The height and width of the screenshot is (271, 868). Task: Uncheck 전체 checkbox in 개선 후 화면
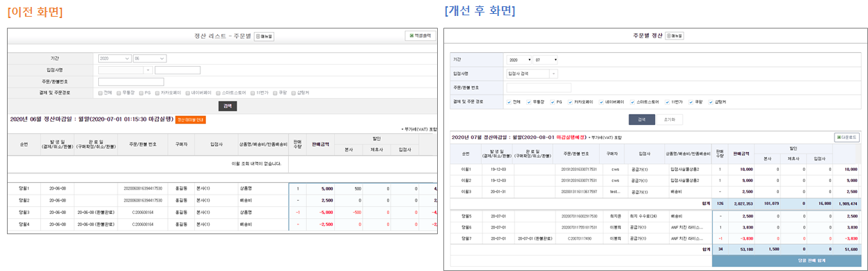coord(510,102)
